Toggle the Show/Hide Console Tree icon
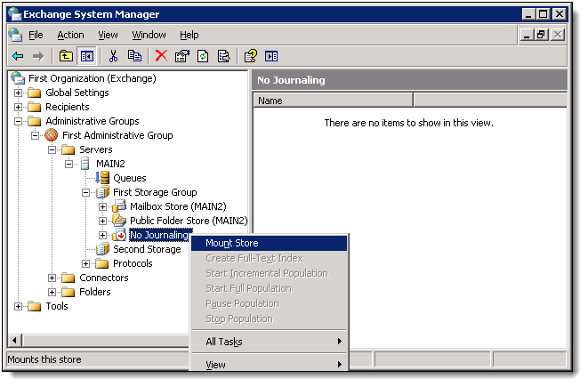The width and height of the screenshot is (588, 387). (87, 57)
